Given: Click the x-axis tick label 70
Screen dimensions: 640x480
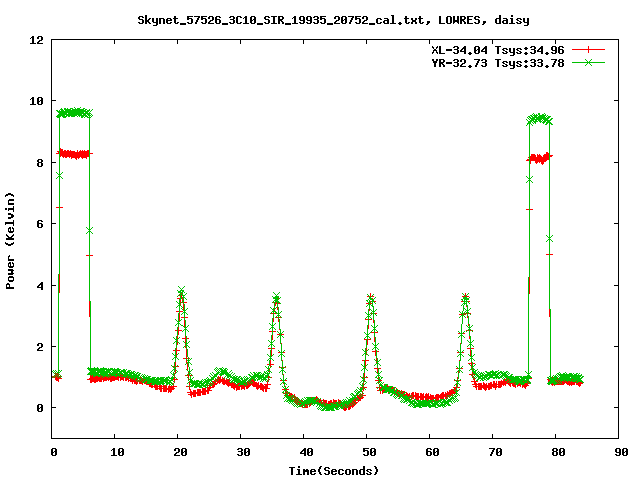Looking at the screenshot, I should (495, 452).
